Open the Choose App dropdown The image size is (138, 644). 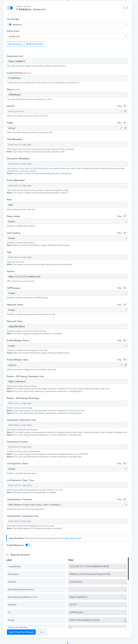(x=67, y=24)
